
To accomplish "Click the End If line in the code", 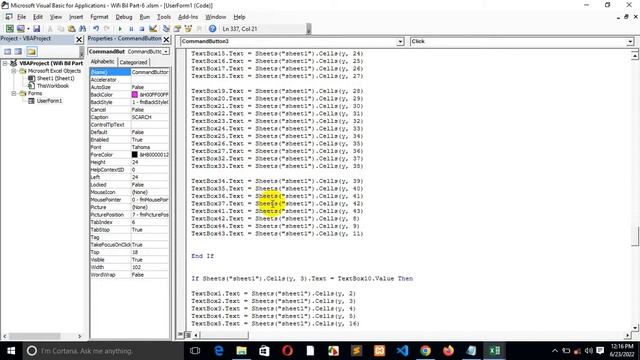I will [202, 256].
